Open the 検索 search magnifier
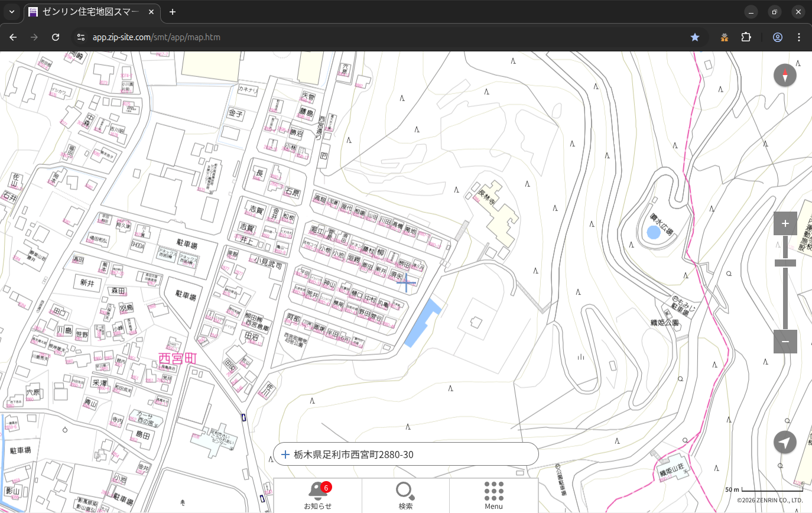 coord(405,495)
